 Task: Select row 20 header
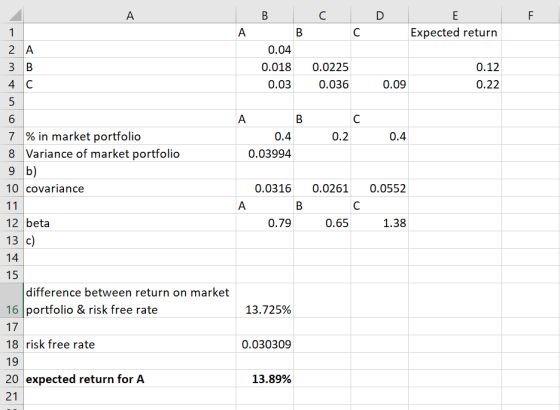click(x=12, y=379)
